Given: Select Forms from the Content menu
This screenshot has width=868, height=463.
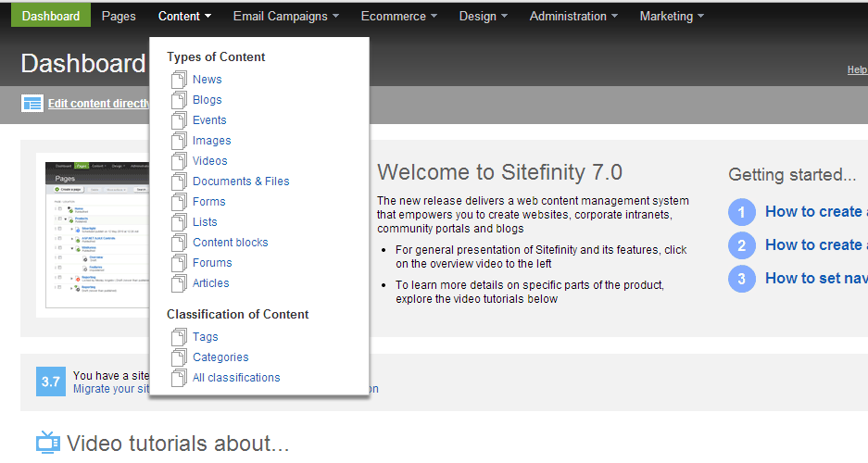Looking at the screenshot, I should 208,202.
